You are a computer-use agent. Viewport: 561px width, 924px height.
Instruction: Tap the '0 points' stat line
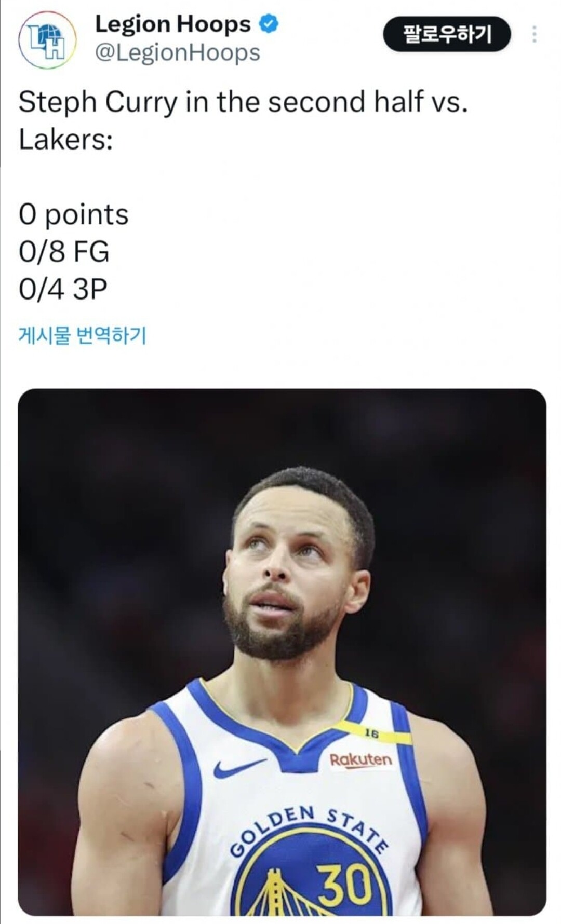[x=74, y=214]
